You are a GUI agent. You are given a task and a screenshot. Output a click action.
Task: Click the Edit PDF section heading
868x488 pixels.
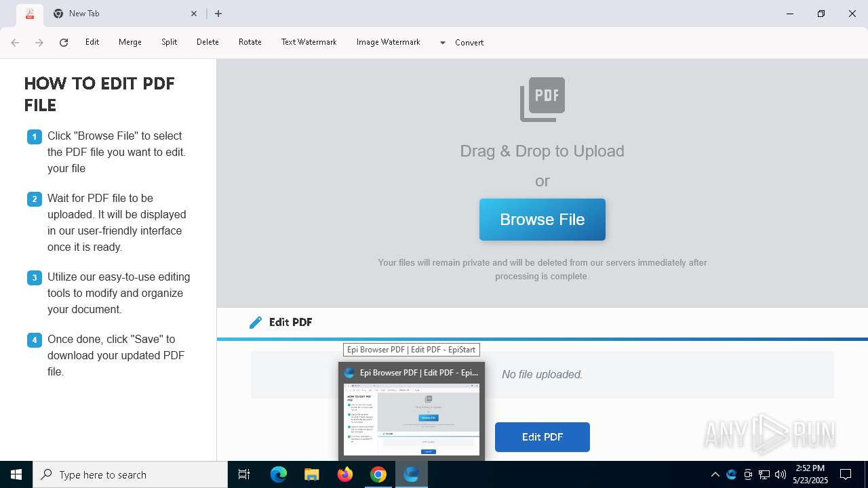(290, 323)
